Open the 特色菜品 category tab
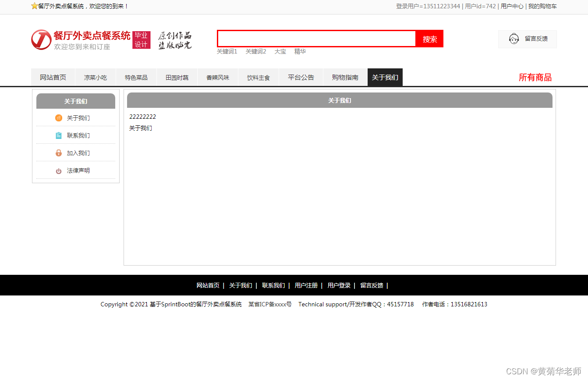This screenshot has height=380, width=588. click(136, 78)
